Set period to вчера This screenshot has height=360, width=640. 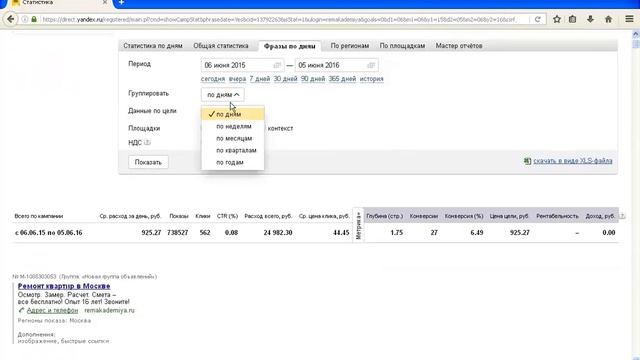pos(237,79)
